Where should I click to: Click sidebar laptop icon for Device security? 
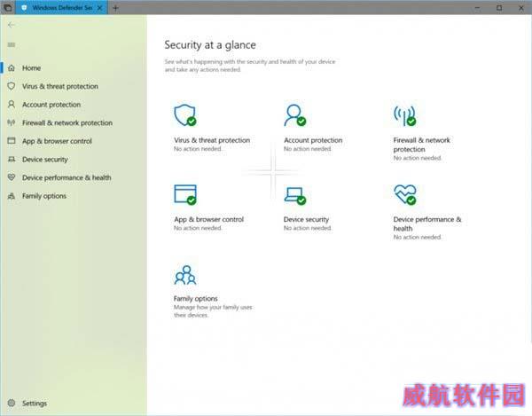click(x=12, y=159)
